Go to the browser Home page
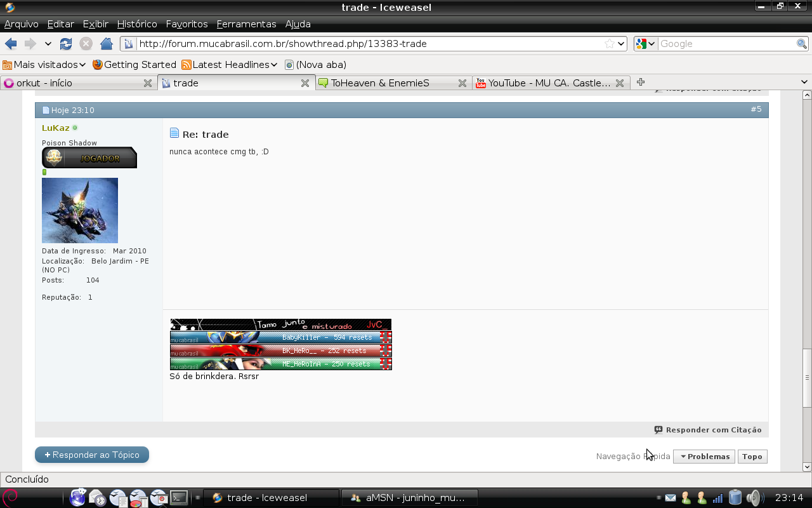Screen dimensions: 812x508 [107, 44]
